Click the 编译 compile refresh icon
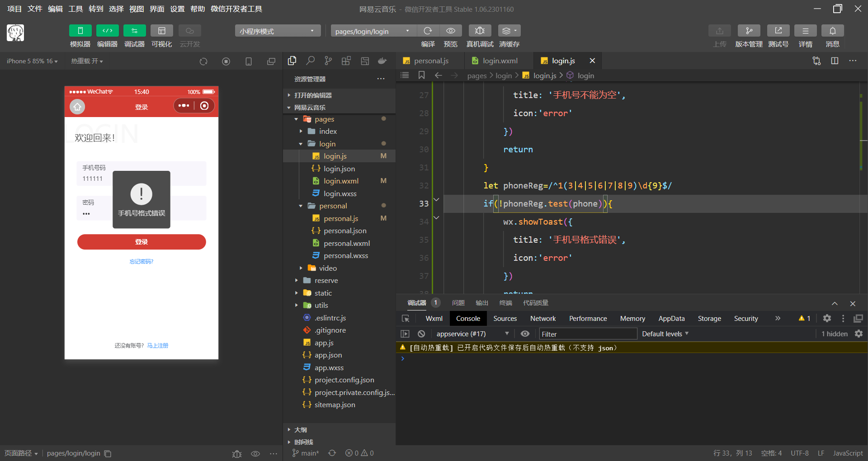Image resolution: width=868 pixels, height=461 pixels. click(x=428, y=31)
